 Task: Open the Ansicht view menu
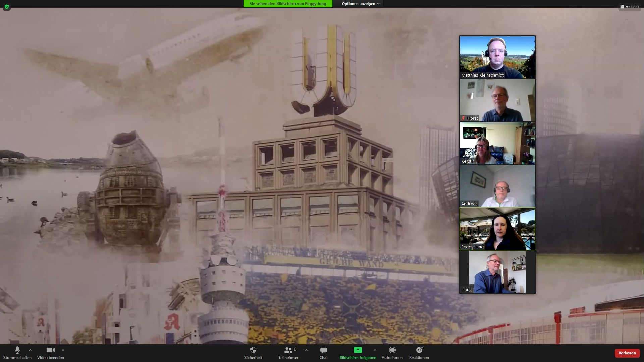[630, 7]
